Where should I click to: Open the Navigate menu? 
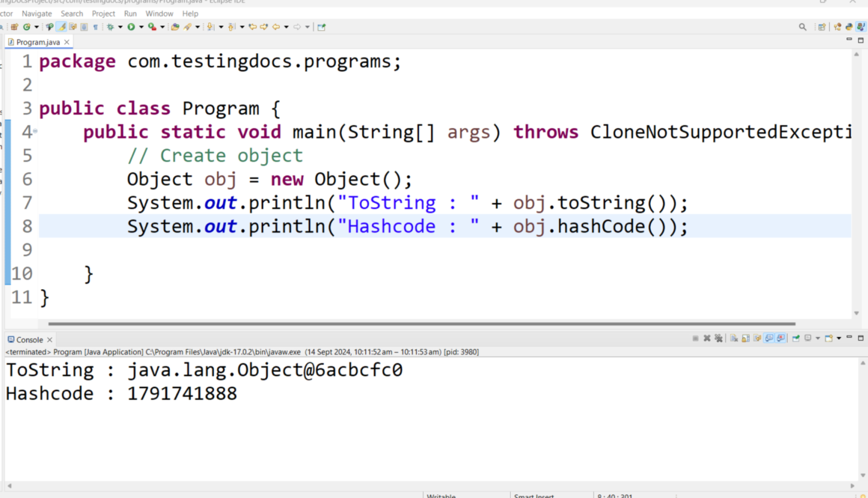37,13
